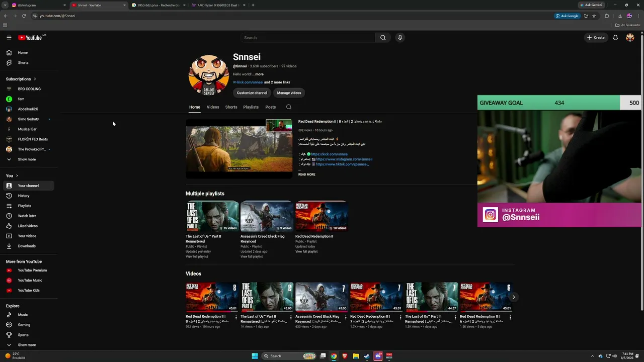Screen dimensions: 644x362
Task: Switch to the Shorts channel tab
Action: (x=231, y=107)
